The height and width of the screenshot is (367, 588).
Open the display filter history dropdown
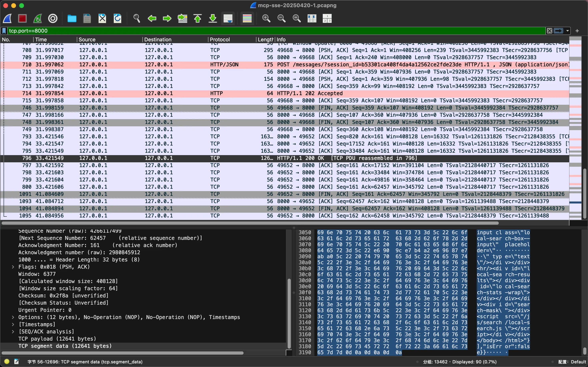pos(567,31)
